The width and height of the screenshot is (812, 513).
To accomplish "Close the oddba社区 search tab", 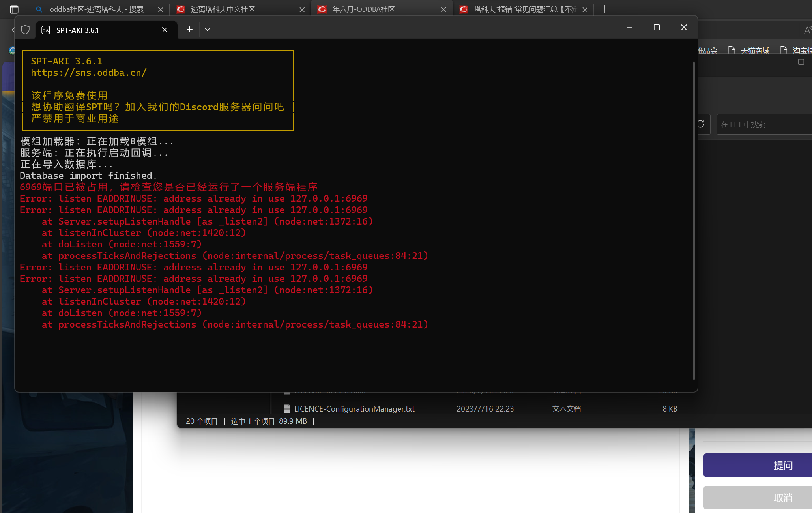I will pyautogui.click(x=161, y=9).
